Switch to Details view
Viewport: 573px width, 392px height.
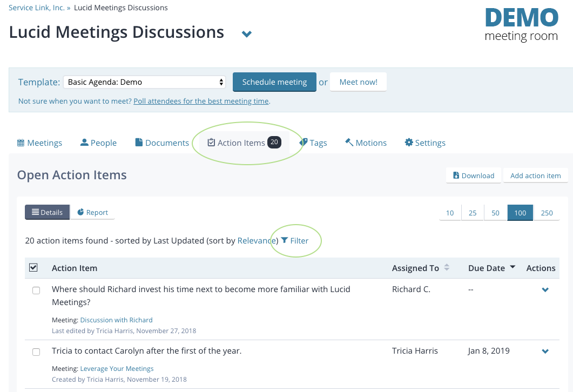[47, 212]
